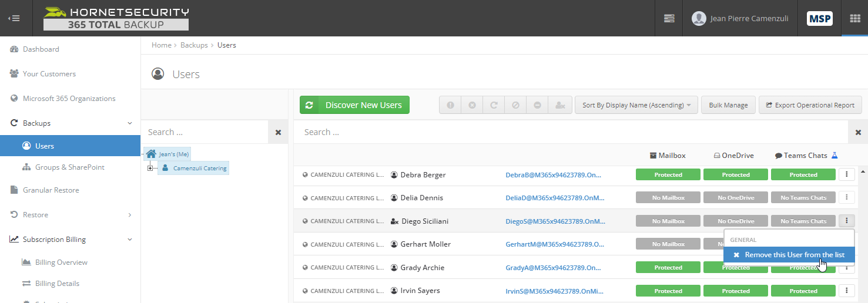868x303 pixels.
Task: Clear the users list search with X
Action: (858, 132)
